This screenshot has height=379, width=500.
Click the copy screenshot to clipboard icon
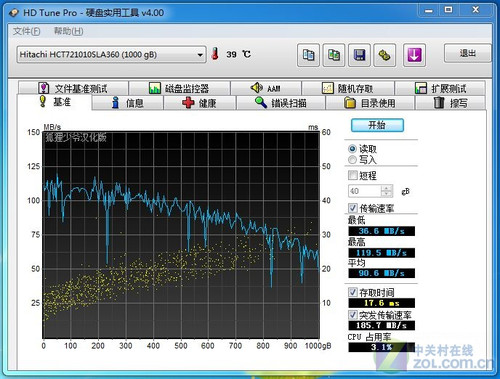(334, 55)
